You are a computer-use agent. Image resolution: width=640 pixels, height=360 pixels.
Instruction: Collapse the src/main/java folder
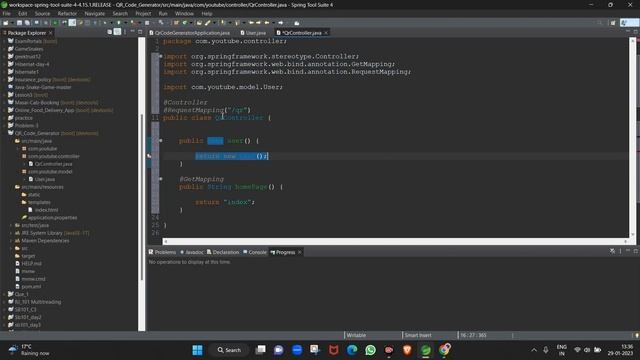click(x=11, y=141)
